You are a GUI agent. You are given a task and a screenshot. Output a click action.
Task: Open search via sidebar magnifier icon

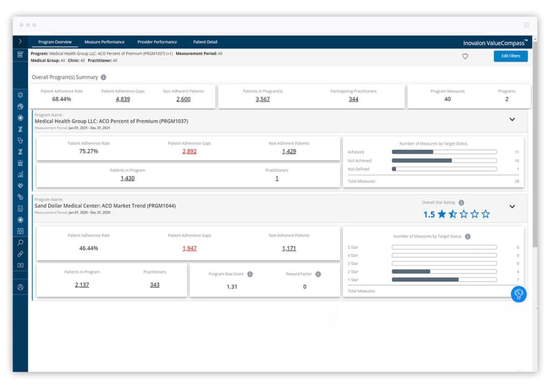pyautogui.click(x=20, y=243)
